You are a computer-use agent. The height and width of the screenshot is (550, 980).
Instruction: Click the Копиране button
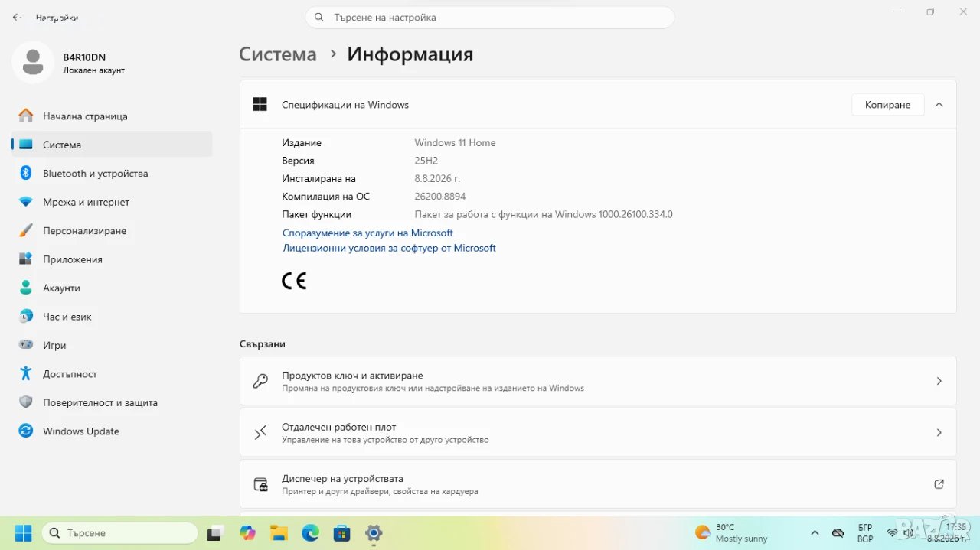coord(887,105)
